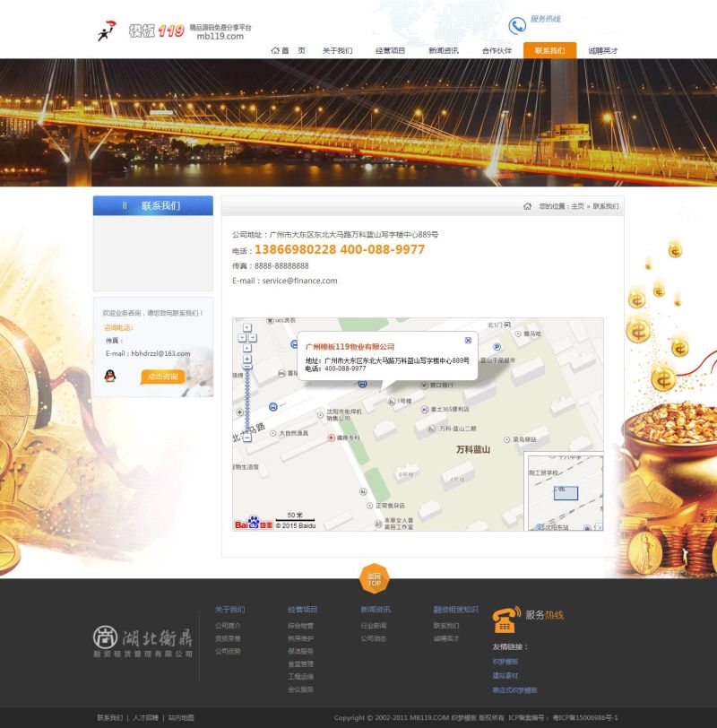Screen dimensions: 717x728
Task: Pan the map left with the arrow
Action: 242,338
